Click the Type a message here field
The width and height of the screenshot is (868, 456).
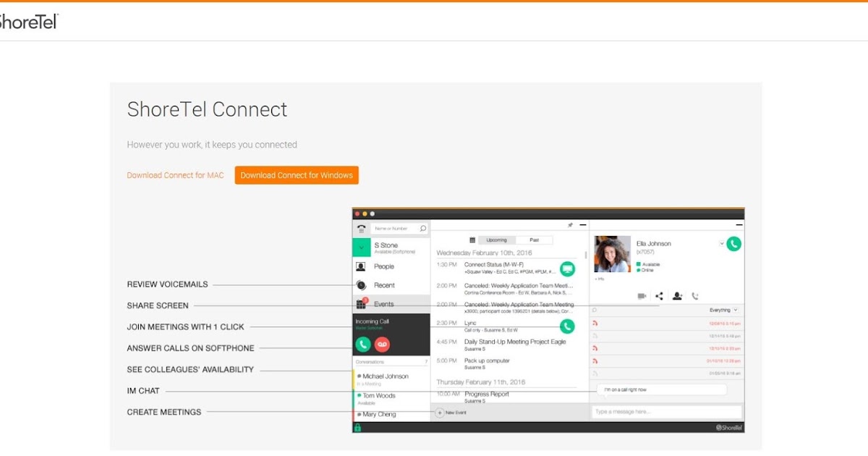click(665, 411)
